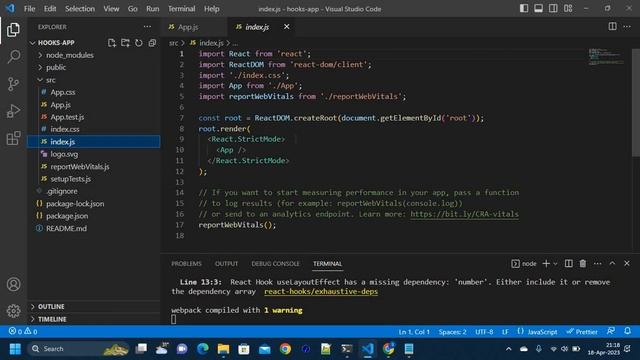Open reportWebVitals.js in file tree

pos(80,167)
